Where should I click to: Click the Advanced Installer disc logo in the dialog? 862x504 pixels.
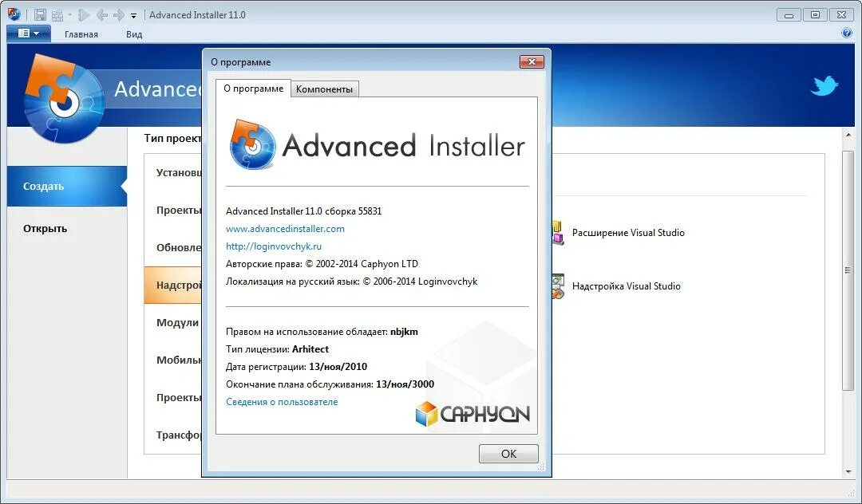pyautogui.click(x=252, y=144)
